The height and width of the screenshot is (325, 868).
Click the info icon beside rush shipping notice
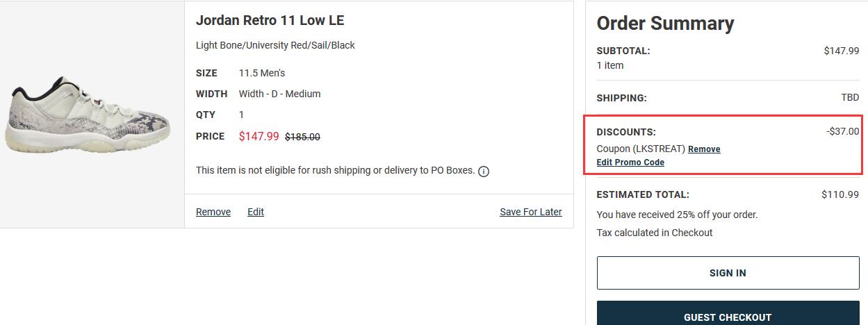click(x=484, y=172)
